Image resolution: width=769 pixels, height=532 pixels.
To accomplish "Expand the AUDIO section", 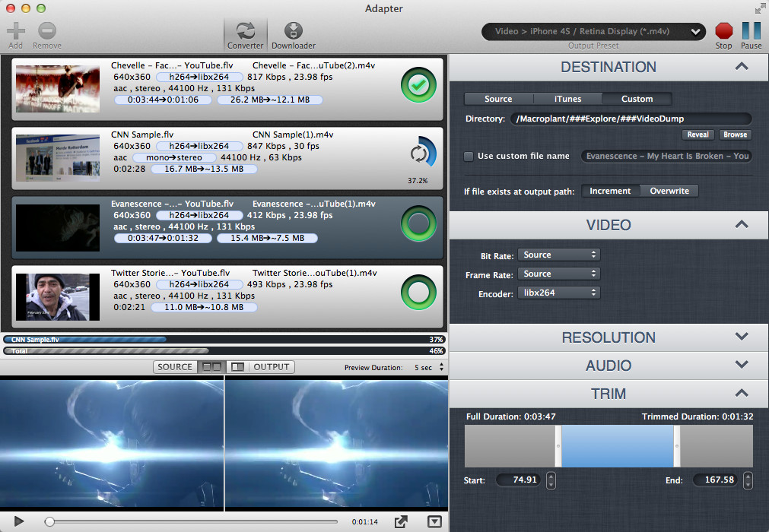I will pos(742,365).
